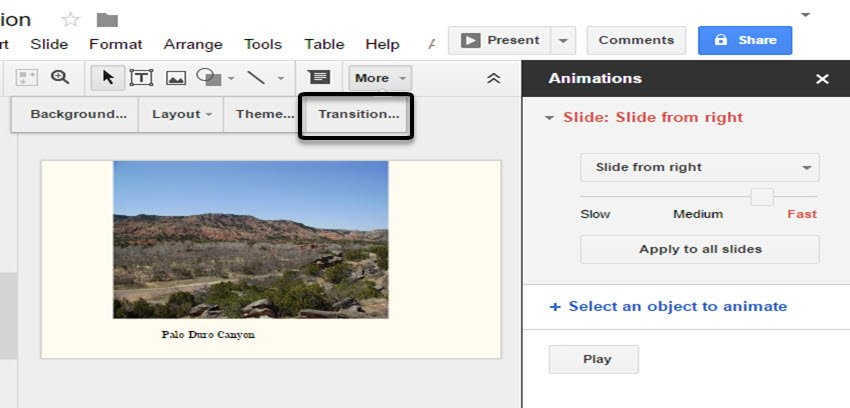
Task: Close the Animations panel
Action: click(x=822, y=79)
